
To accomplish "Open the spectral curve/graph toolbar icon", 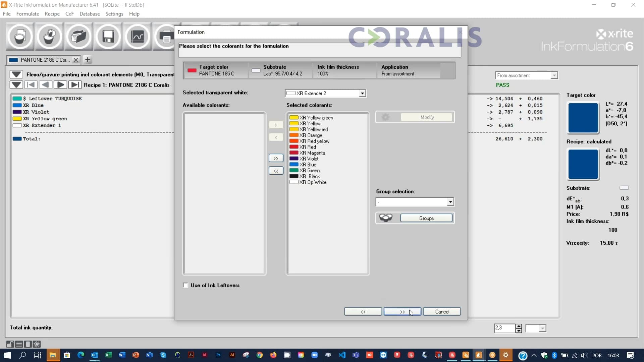I will tap(137, 37).
